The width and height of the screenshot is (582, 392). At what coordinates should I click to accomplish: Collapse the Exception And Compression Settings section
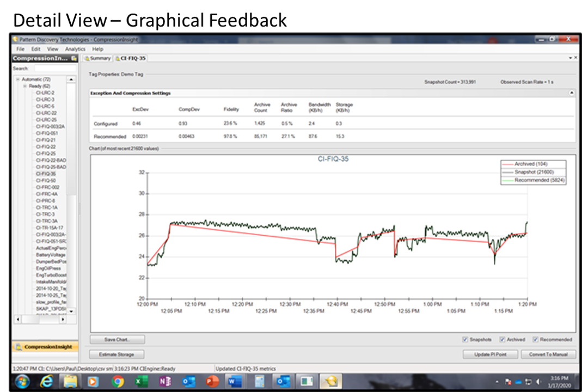click(x=572, y=93)
